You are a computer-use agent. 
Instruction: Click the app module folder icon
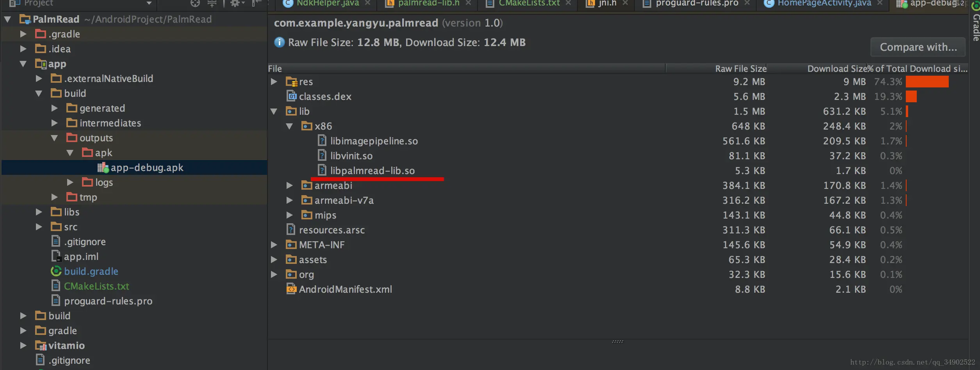click(x=41, y=64)
